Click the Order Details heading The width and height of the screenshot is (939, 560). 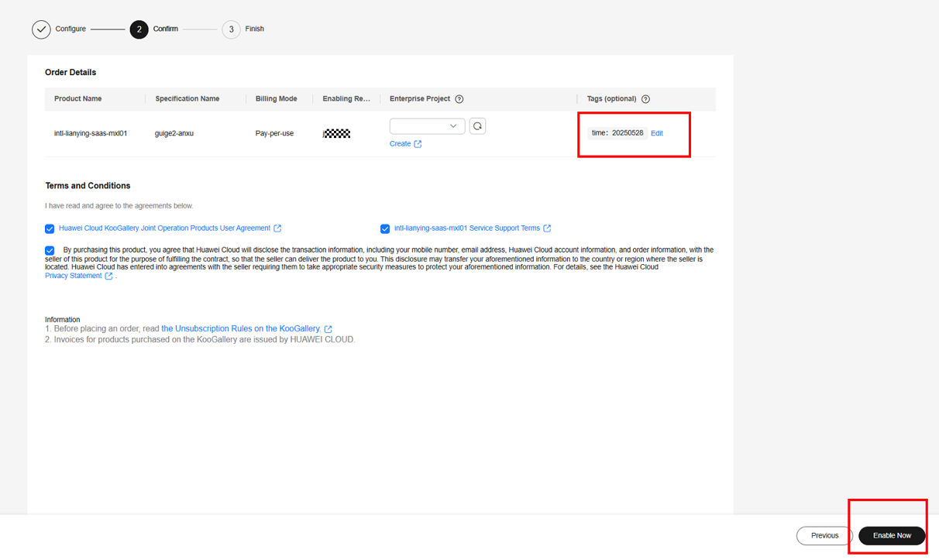click(71, 72)
